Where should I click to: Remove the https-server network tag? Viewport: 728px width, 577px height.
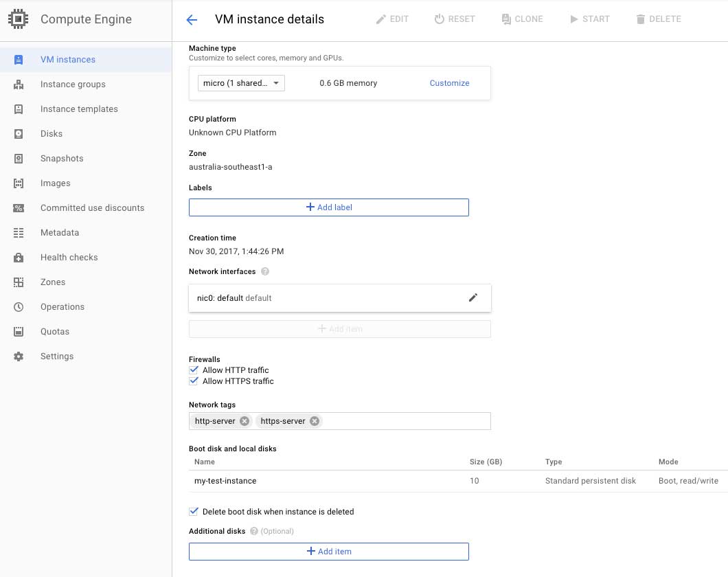pyautogui.click(x=315, y=421)
